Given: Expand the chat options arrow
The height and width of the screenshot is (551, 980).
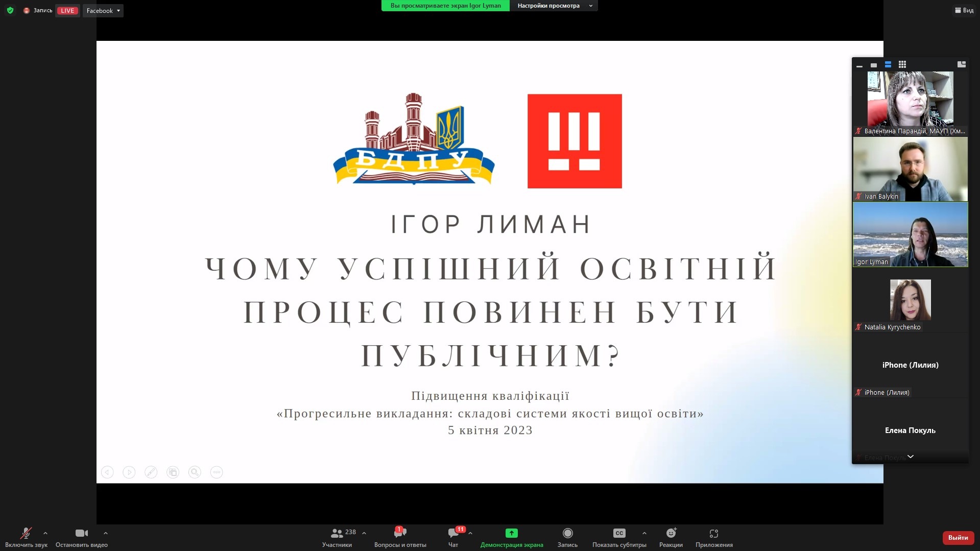Looking at the screenshot, I should 470,533.
